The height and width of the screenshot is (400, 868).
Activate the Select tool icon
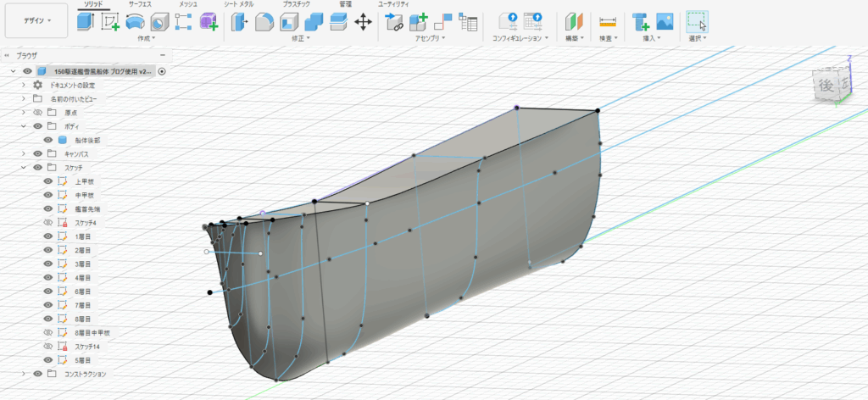pos(697,21)
